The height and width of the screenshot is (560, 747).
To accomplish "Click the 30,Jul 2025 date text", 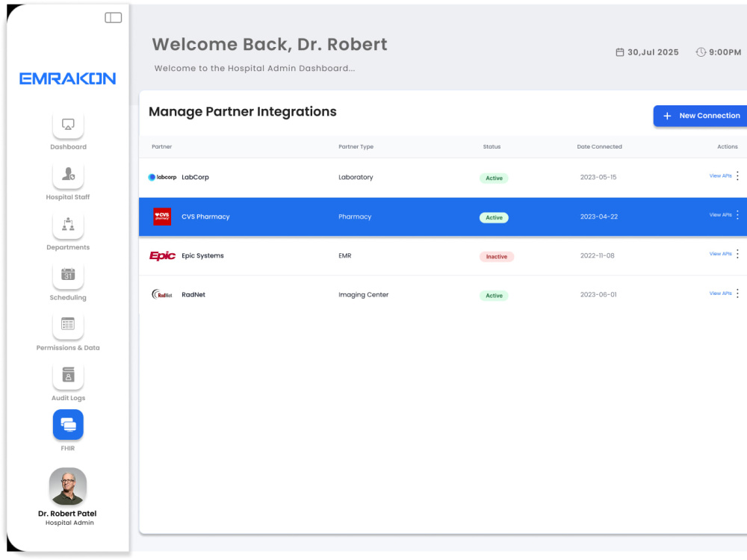I will pos(653,52).
